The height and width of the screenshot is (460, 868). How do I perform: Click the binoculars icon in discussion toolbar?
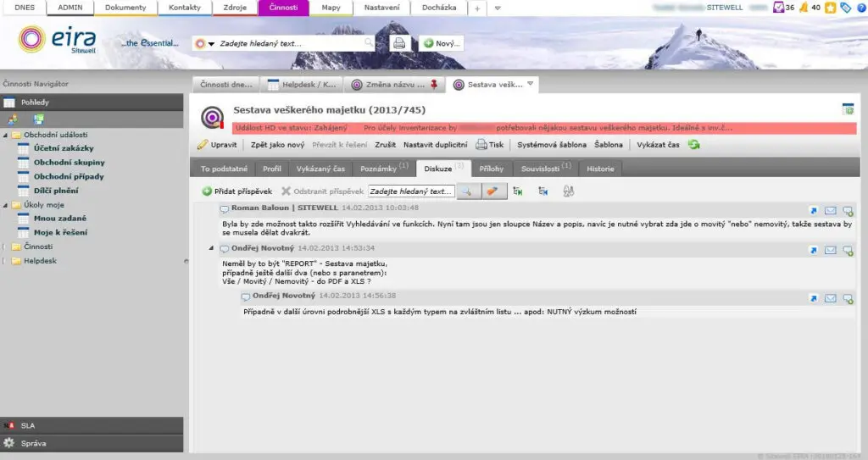click(568, 191)
